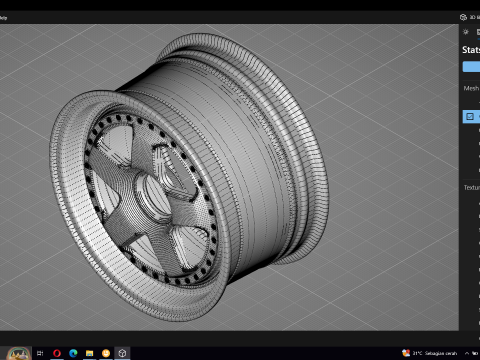The height and width of the screenshot is (360, 480).
Task: Click the 3D Viewer taskbar icon
Action: pos(122,353)
